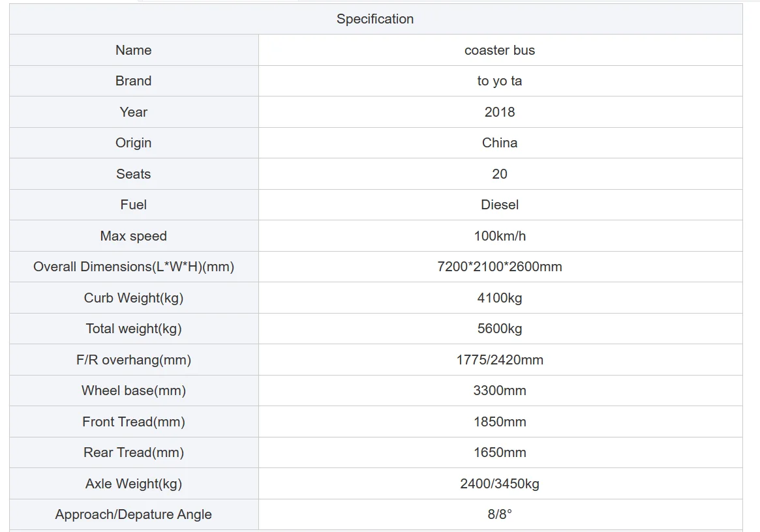Click the Brand label cell
760x532 pixels.
point(134,81)
